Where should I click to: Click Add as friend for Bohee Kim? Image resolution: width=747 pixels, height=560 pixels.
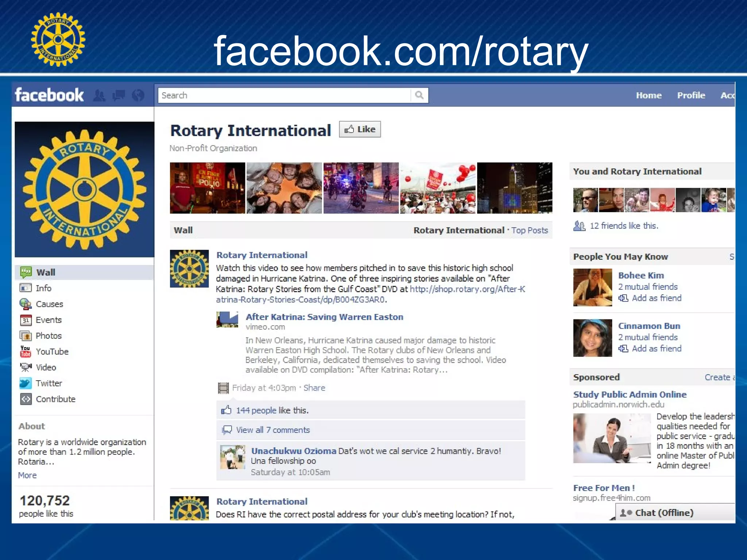(x=657, y=298)
